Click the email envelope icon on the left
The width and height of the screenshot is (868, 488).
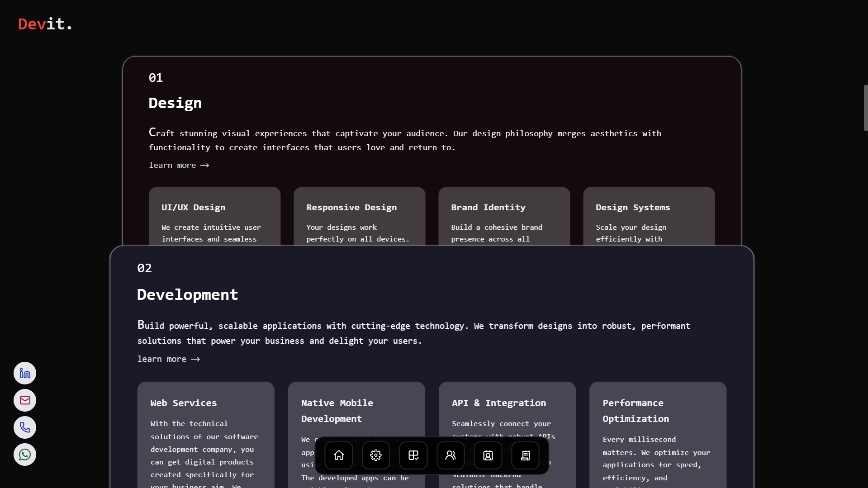[x=25, y=400]
